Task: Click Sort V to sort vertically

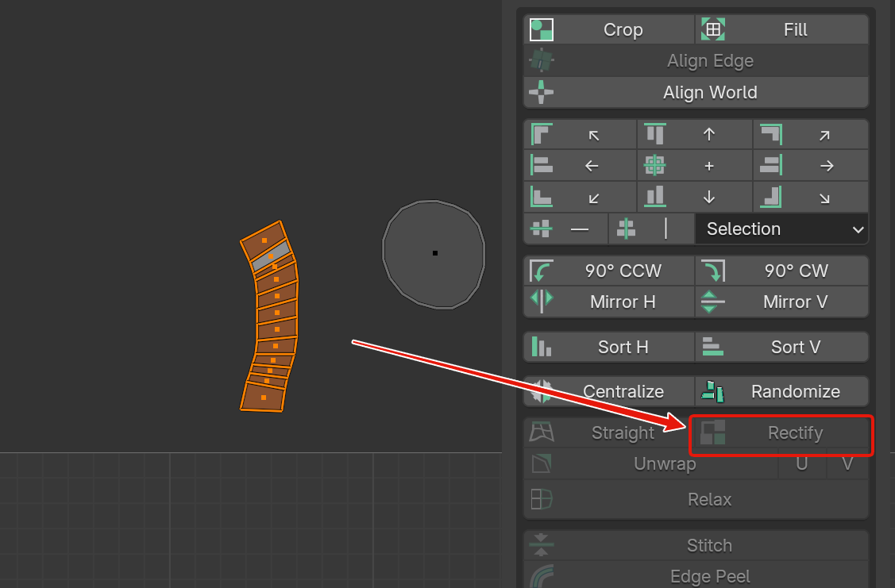Action: click(x=782, y=348)
